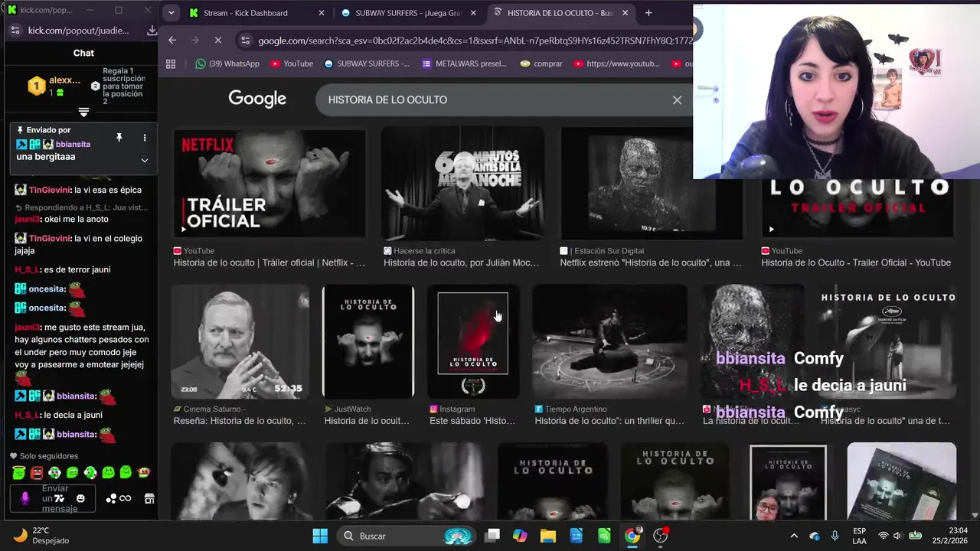Screen dimensions: 980x551
Task: Open the METALWARS bookmark
Action: tap(464, 64)
